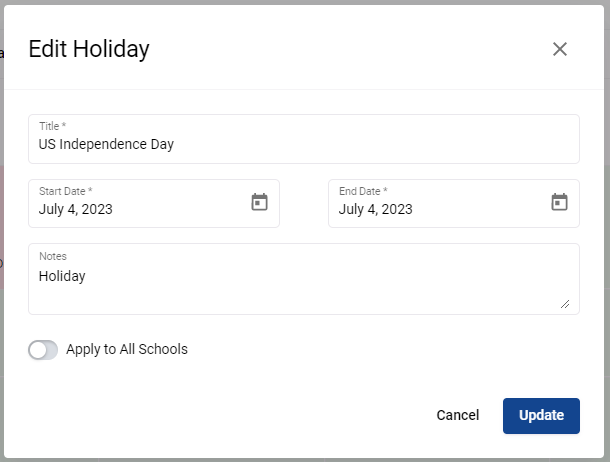
Task: Click the Apply to All Schools label
Action: [127, 349]
